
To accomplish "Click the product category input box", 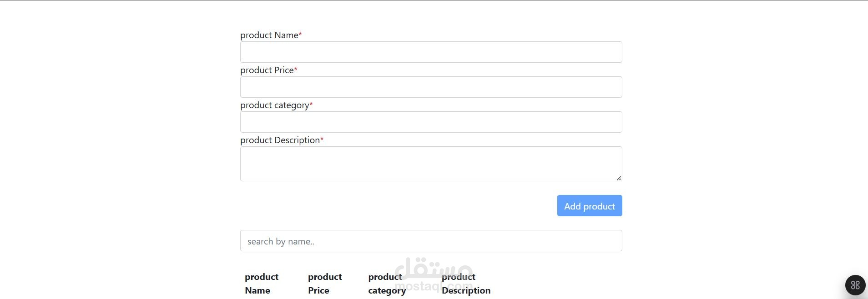I will [430, 122].
